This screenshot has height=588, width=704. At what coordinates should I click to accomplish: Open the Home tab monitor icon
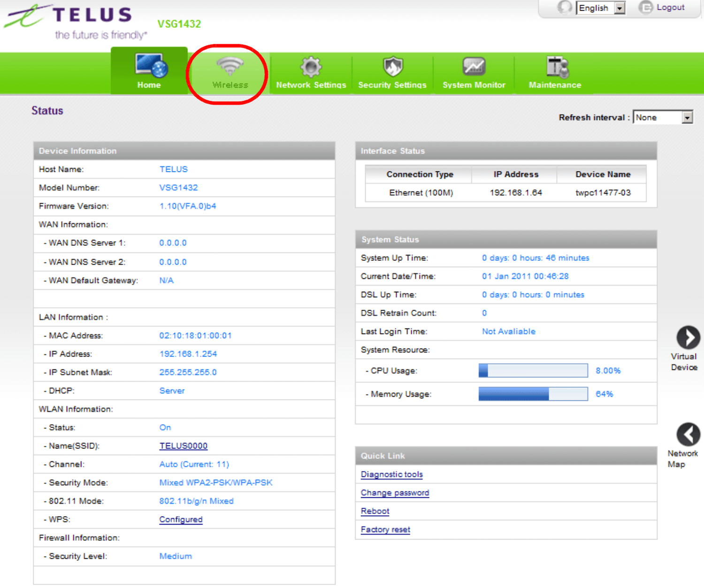[x=151, y=65]
